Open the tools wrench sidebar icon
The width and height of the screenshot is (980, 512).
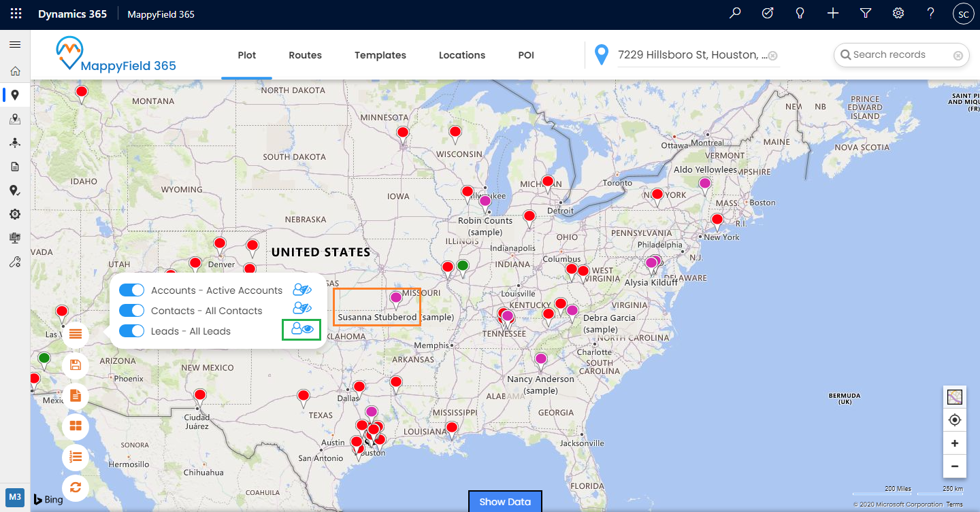tap(15, 262)
